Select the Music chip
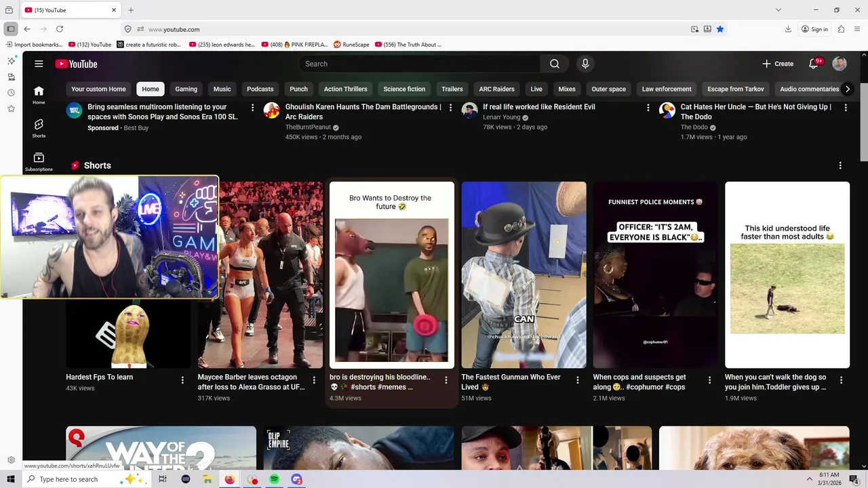Viewport: 868px width, 488px height. (x=222, y=89)
